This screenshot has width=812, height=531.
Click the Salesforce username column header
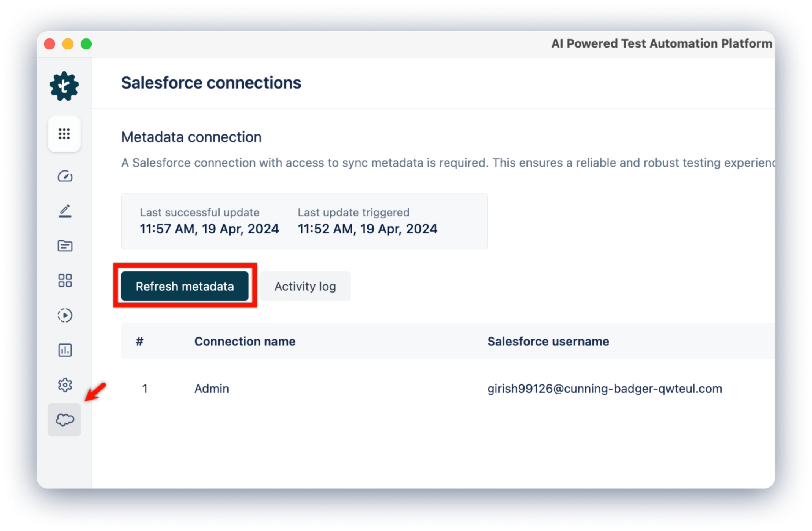(x=548, y=341)
